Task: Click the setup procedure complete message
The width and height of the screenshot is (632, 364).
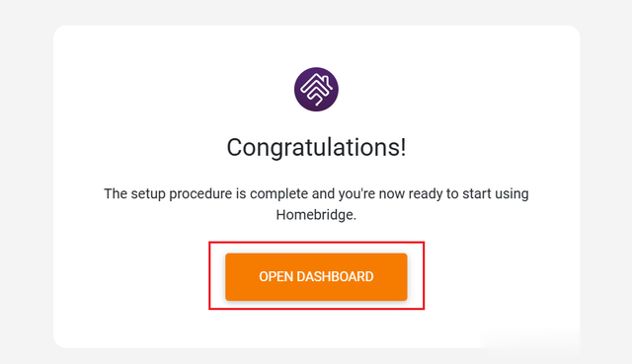Action: click(x=316, y=204)
